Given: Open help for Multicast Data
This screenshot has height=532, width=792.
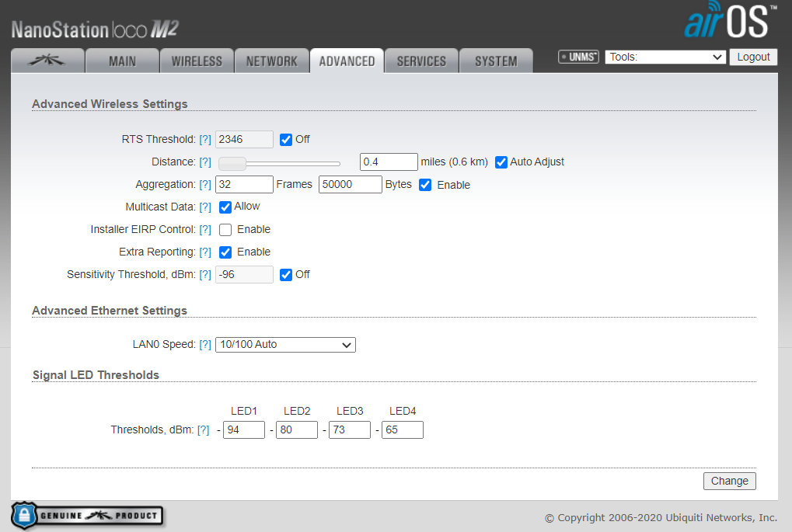Looking at the screenshot, I should click(x=205, y=207).
